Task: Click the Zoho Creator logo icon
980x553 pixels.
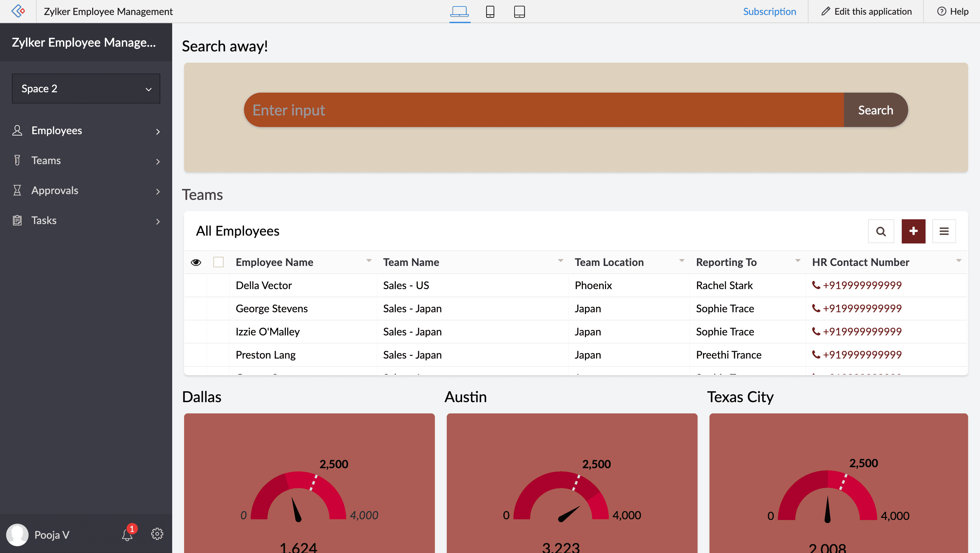Action: [x=18, y=11]
